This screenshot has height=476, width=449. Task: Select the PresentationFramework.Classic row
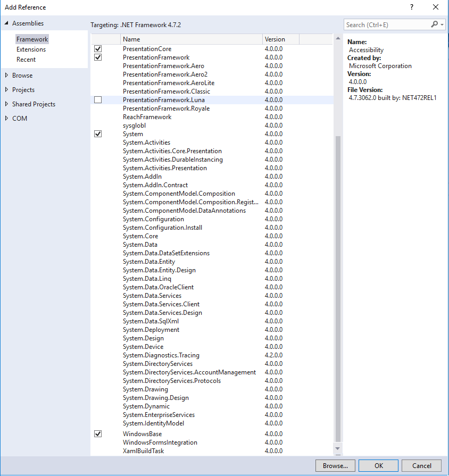212,91
